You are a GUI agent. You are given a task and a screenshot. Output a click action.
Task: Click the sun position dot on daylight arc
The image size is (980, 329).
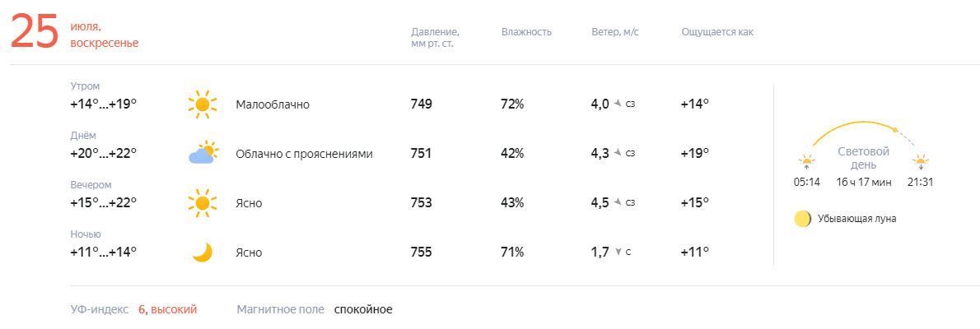click(x=895, y=131)
